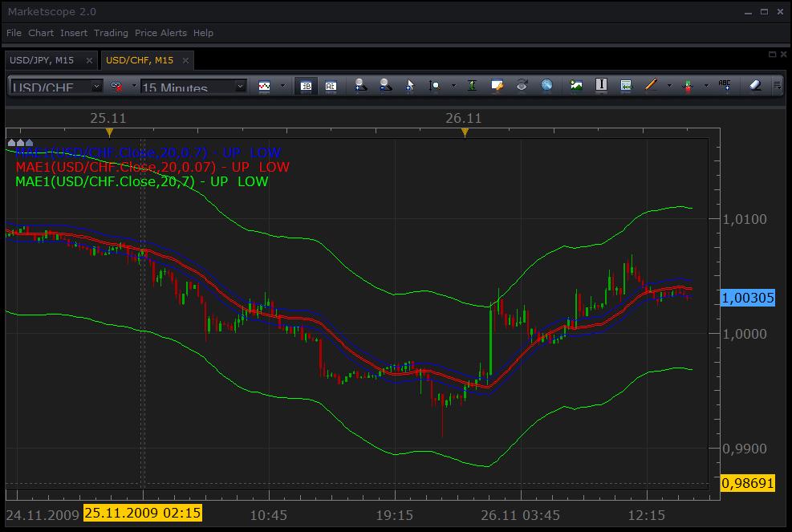The width and height of the screenshot is (792, 532).
Task: Click the ABC text label tool
Action: [x=725, y=85]
